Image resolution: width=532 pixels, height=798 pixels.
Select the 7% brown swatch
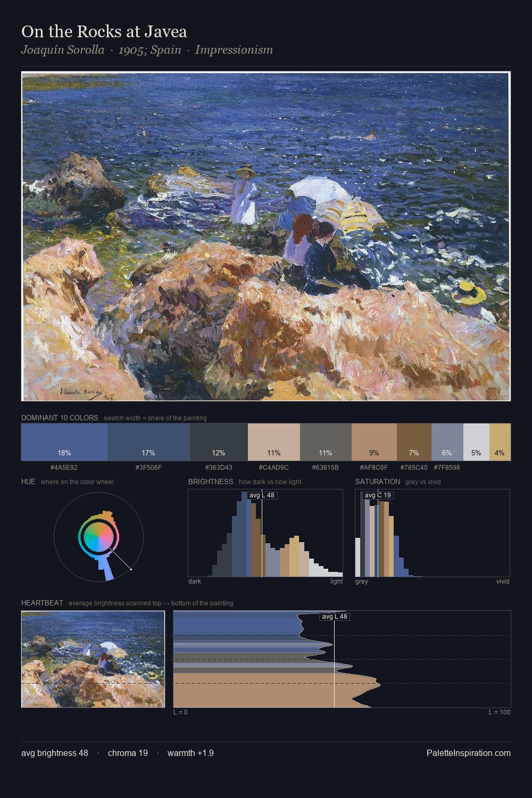click(414, 442)
